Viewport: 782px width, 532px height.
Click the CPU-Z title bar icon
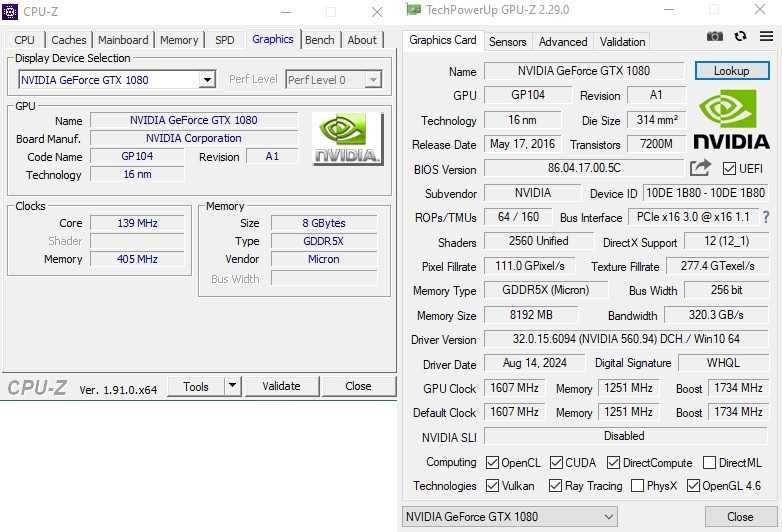(10, 11)
